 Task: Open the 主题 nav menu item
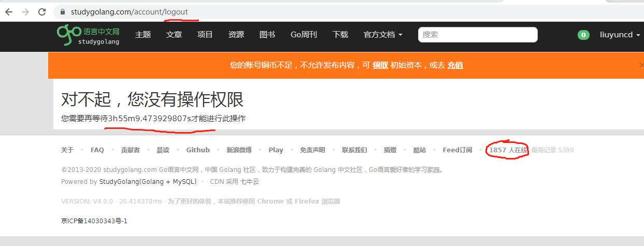[x=143, y=35]
